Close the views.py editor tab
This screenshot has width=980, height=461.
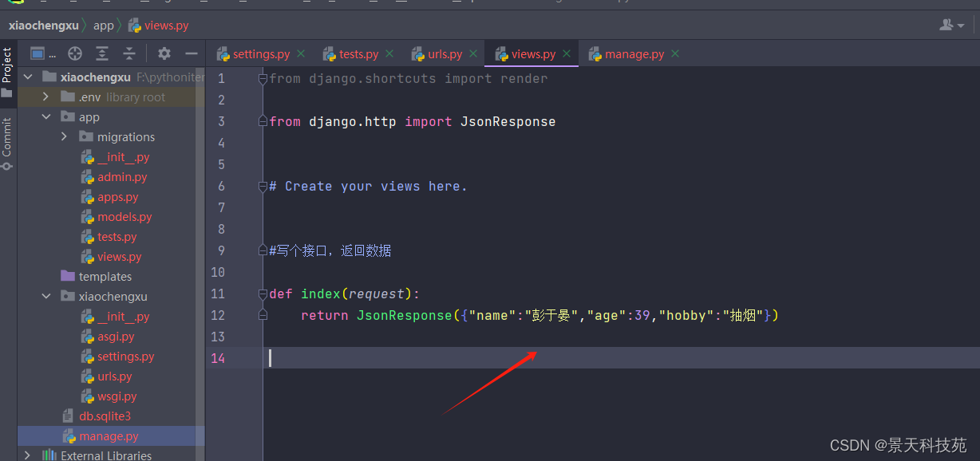567,54
